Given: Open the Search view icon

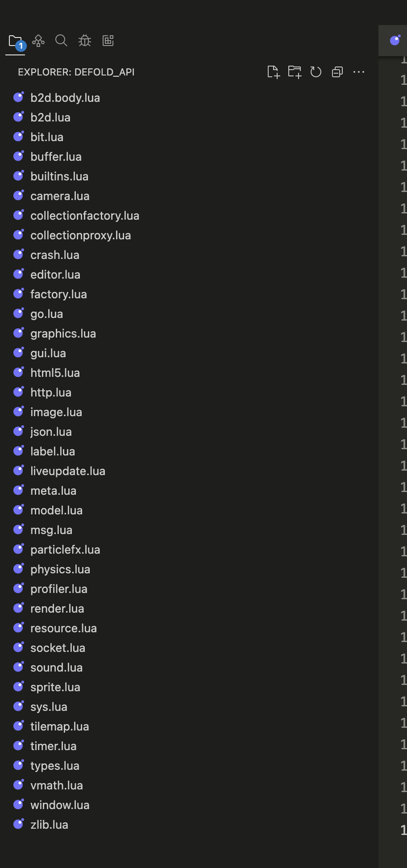Looking at the screenshot, I should pyautogui.click(x=61, y=41).
